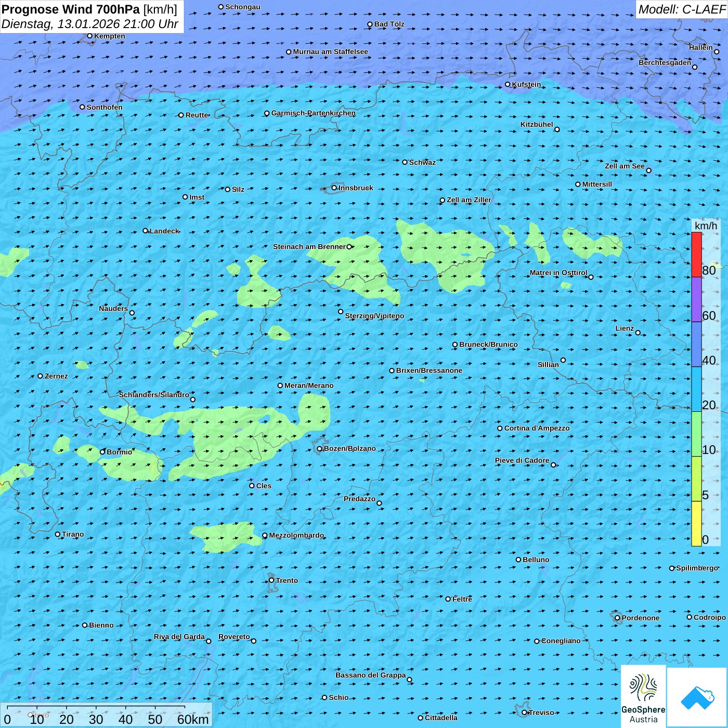Click the 'Cittadella' label

pyautogui.click(x=441, y=718)
